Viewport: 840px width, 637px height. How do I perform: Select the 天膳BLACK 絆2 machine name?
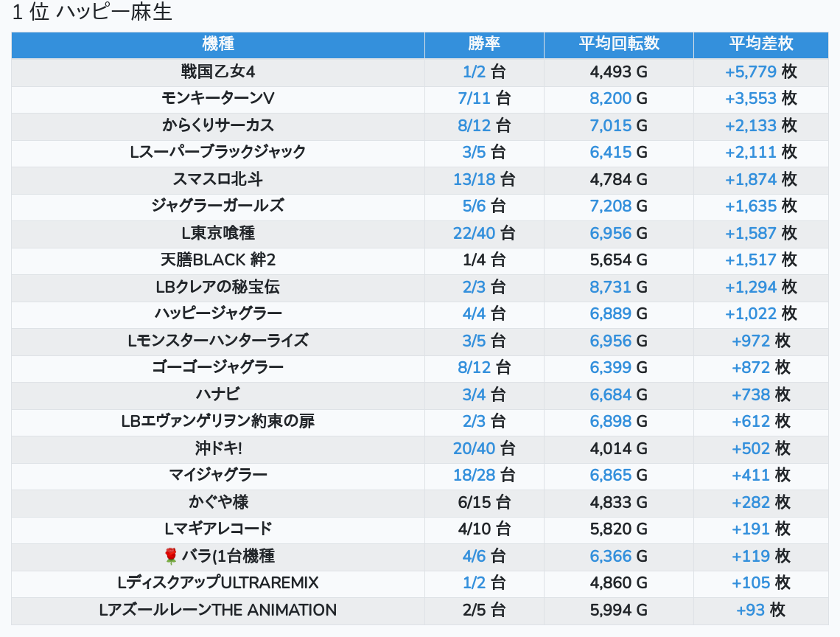tap(218, 260)
